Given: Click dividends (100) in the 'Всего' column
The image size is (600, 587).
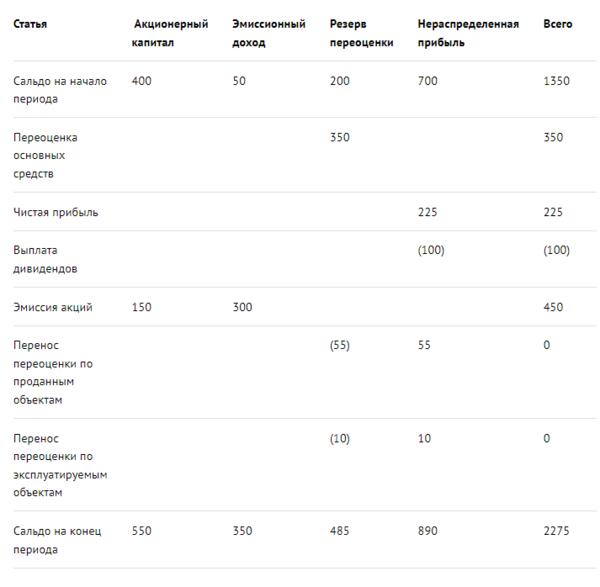Looking at the screenshot, I should [x=556, y=250].
